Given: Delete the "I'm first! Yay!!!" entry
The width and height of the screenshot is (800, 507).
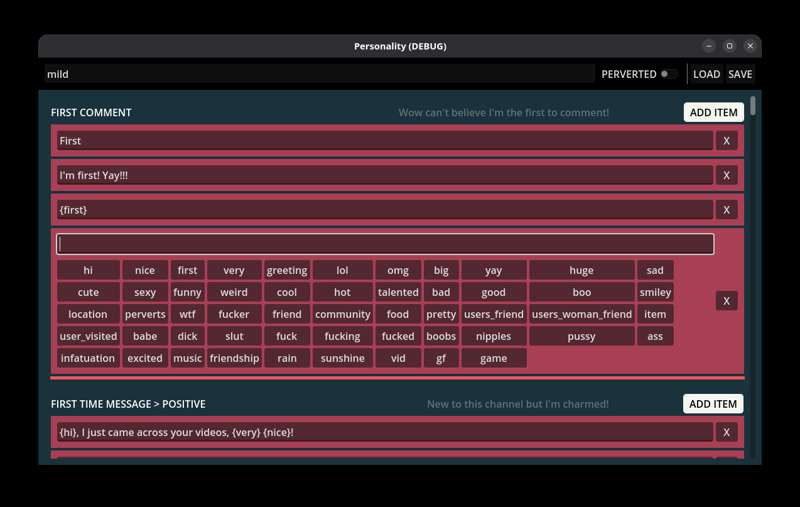Looking at the screenshot, I should [727, 175].
